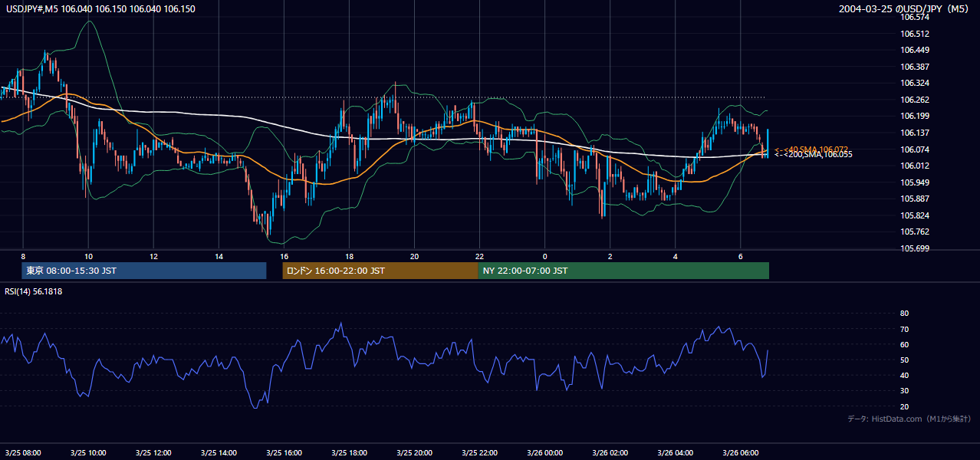Click the date label 3/25 22:00
Screen dimensions: 980x460
pos(480,452)
